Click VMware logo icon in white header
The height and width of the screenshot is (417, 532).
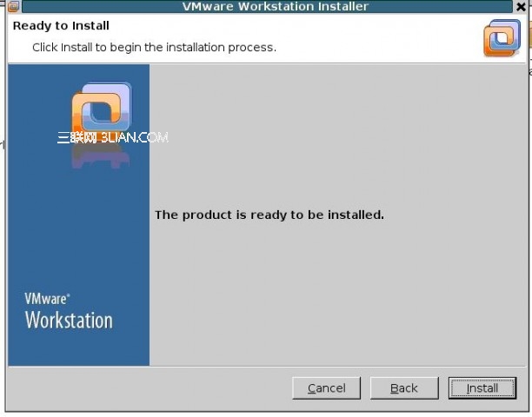tap(502, 38)
